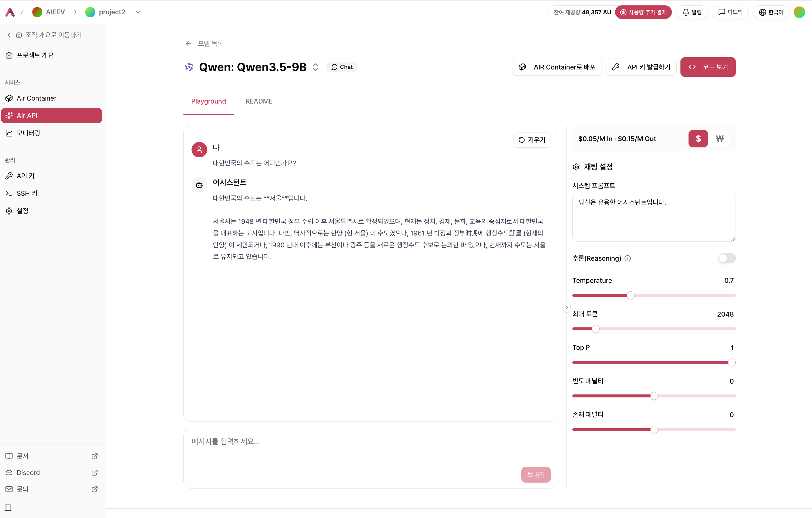812x518 pixels.
Task: Click the 사용량 추가 결제 button
Action: [643, 12]
